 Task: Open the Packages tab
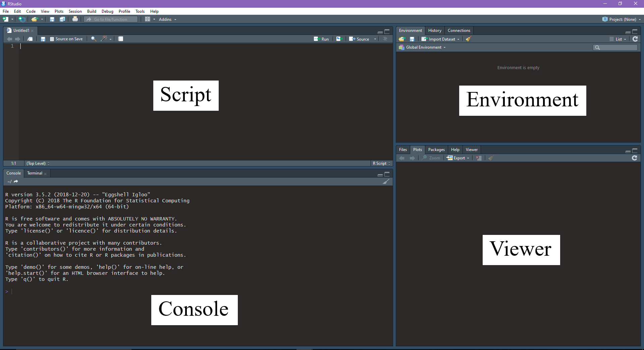tap(436, 150)
